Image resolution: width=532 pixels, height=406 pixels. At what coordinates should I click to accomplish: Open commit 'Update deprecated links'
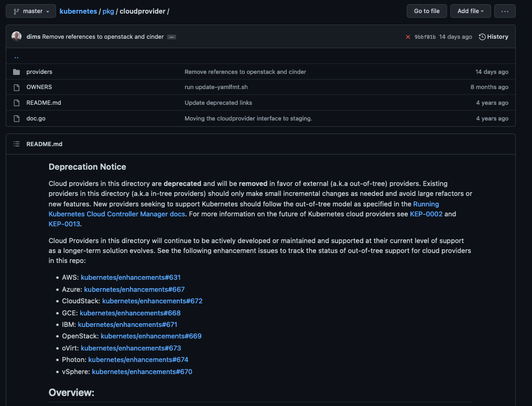218,103
